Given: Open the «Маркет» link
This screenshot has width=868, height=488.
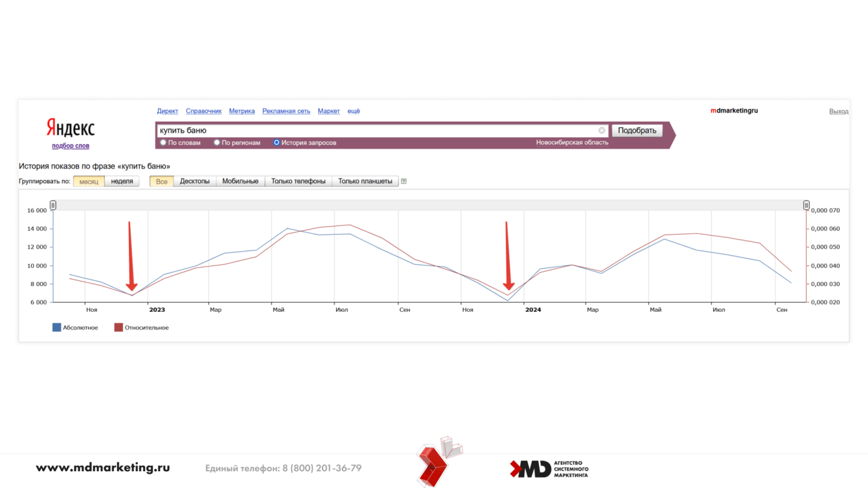Looking at the screenshot, I should [328, 111].
